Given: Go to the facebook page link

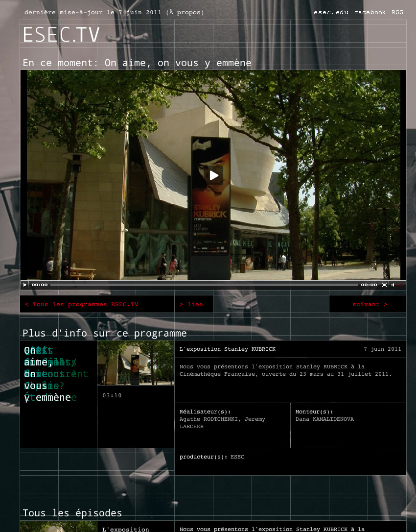Looking at the screenshot, I should pyautogui.click(x=370, y=12).
